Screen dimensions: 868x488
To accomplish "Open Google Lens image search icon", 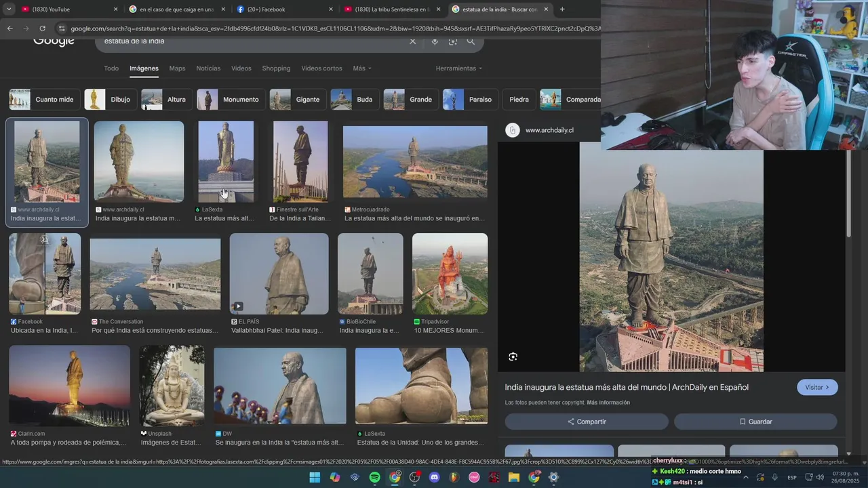I will coord(452,41).
